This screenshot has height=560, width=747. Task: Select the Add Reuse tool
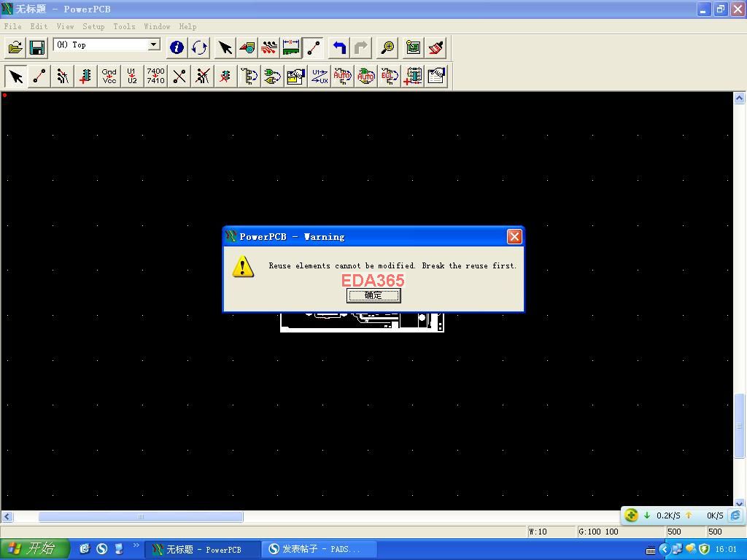click(412, 76)
